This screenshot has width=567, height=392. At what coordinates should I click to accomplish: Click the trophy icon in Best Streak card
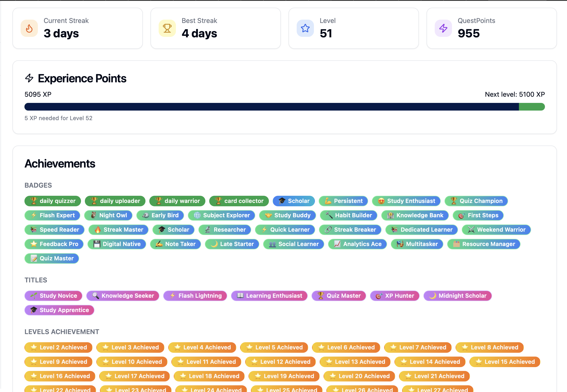pyautogui.click(x=167, y=28)
